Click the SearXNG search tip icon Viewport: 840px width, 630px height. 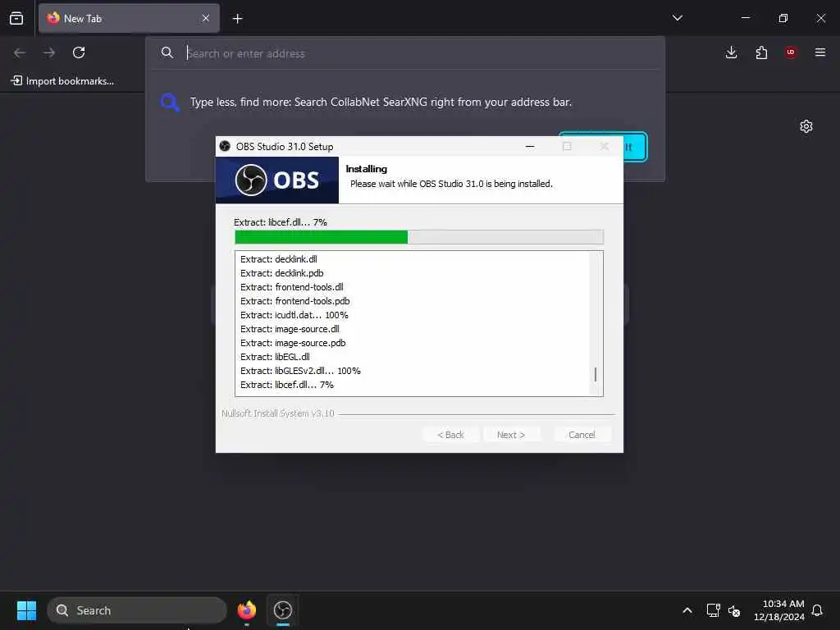pos(170,102)
